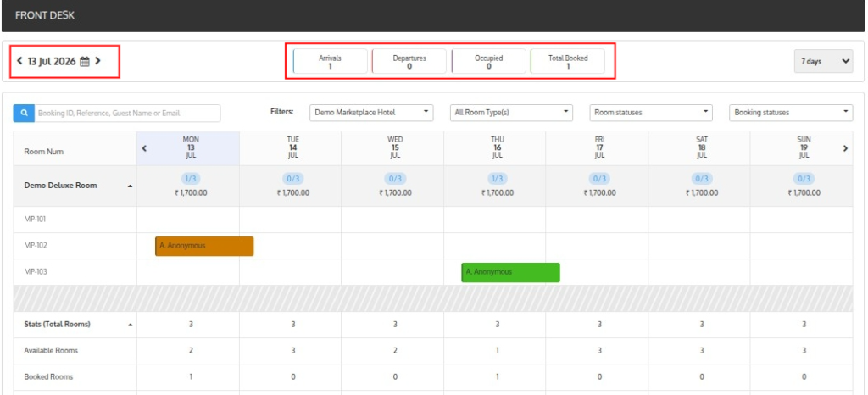
Task: Advance calendar grid with right arrow
Action: point(845,148)
